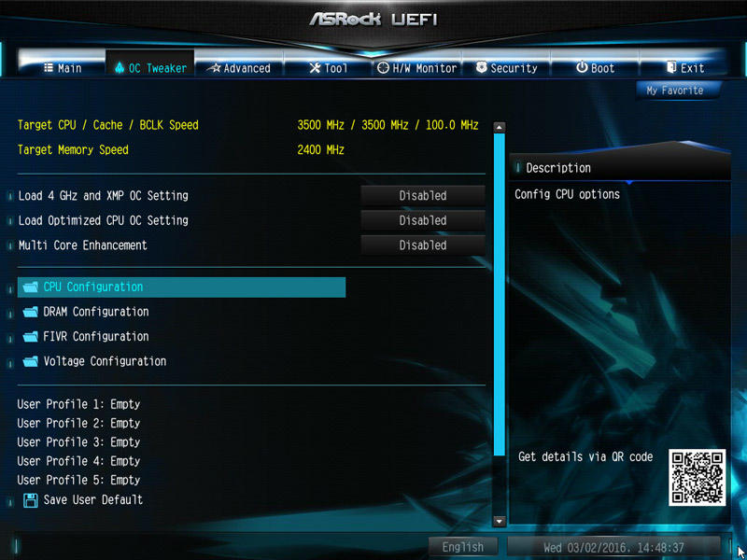Open the CPU Configuration submenu

point(181,287)
